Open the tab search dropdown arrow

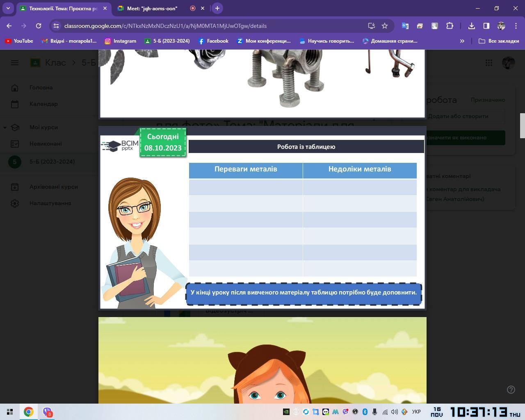[8, 8]
